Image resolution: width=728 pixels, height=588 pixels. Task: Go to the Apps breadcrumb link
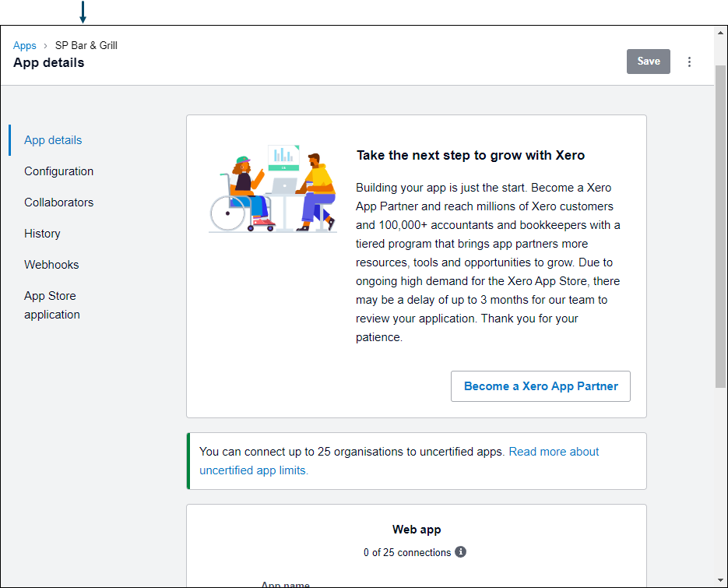click(25, 45)
